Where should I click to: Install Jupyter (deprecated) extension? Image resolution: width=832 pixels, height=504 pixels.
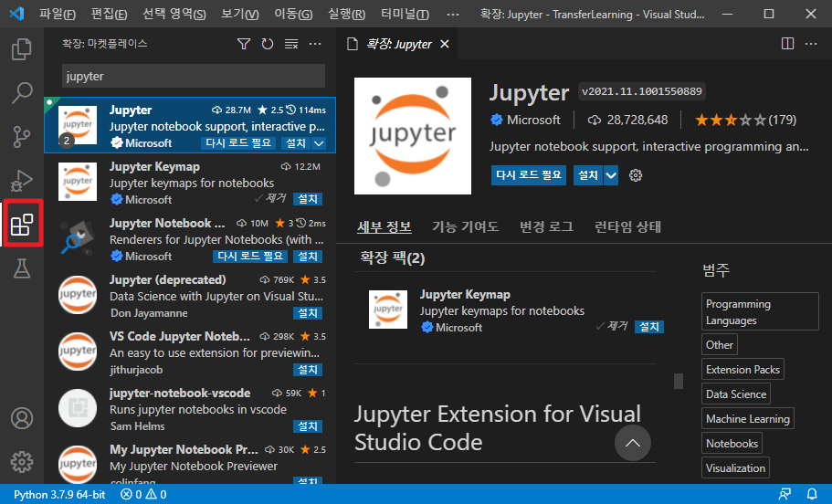pos(308,313)
